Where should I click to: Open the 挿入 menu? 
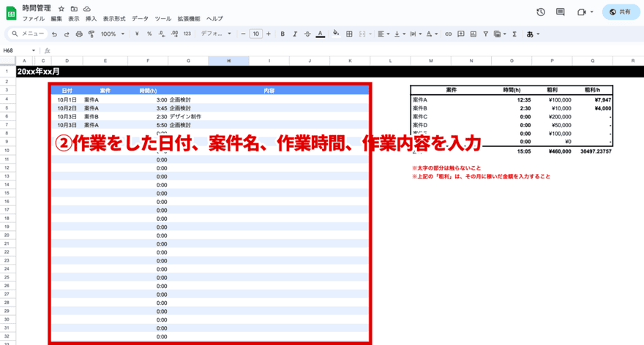91,19
